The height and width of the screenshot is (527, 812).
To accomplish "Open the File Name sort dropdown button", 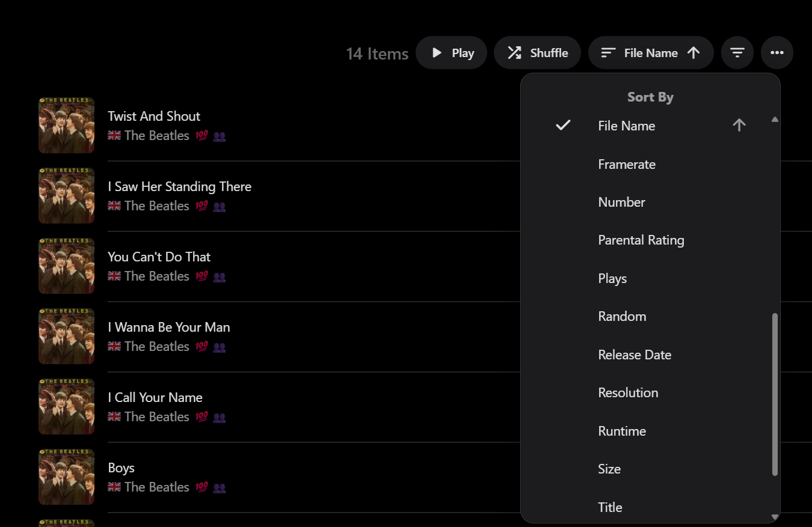I will point(651,53).
